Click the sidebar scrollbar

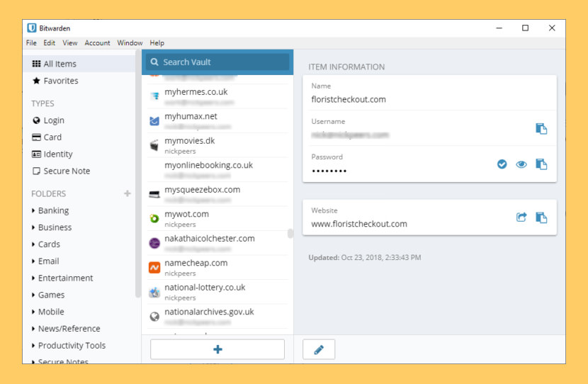pos(138,172)
